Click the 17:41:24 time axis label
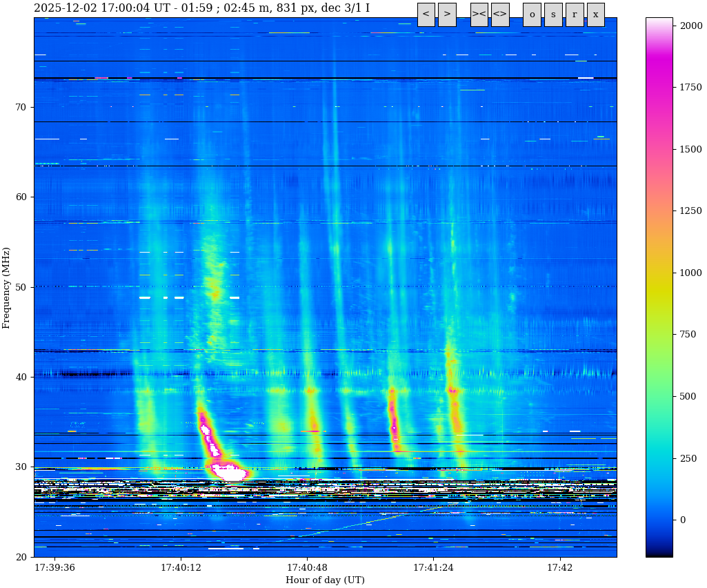Image resolution: width=707 pixels, height=588 pixels. 433,568
